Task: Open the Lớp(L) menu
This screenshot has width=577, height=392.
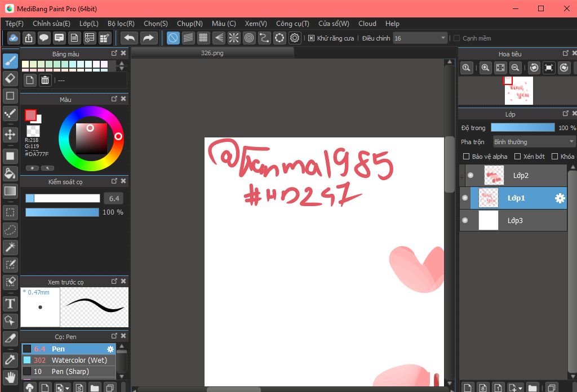Action: click(x=89, y=24)
